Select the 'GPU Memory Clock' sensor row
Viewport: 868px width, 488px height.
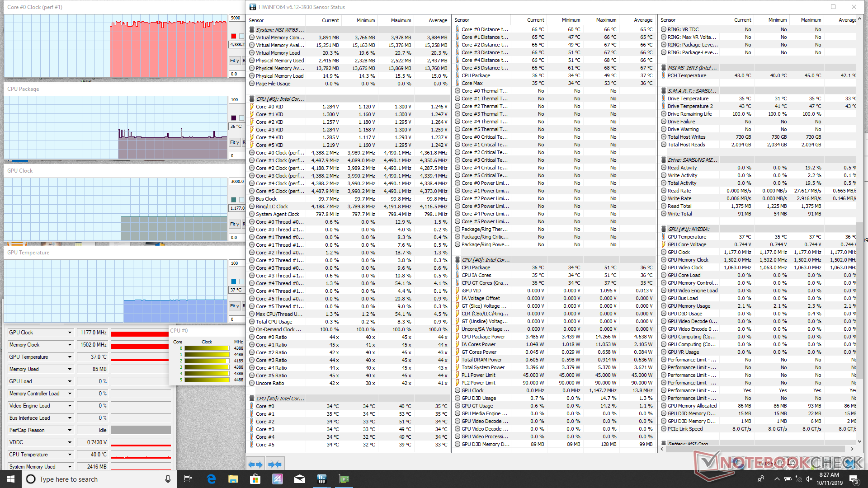click(757, 260)
